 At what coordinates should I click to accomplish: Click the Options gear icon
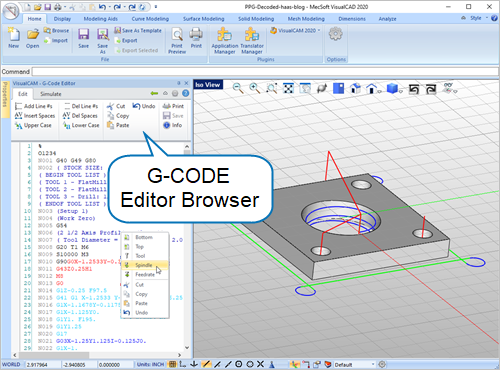336,34
